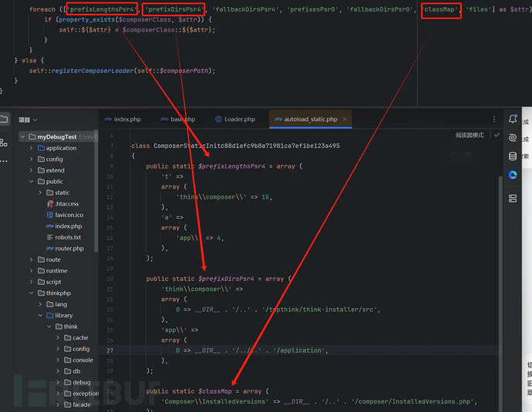Open the Database tool window icon

513,156
